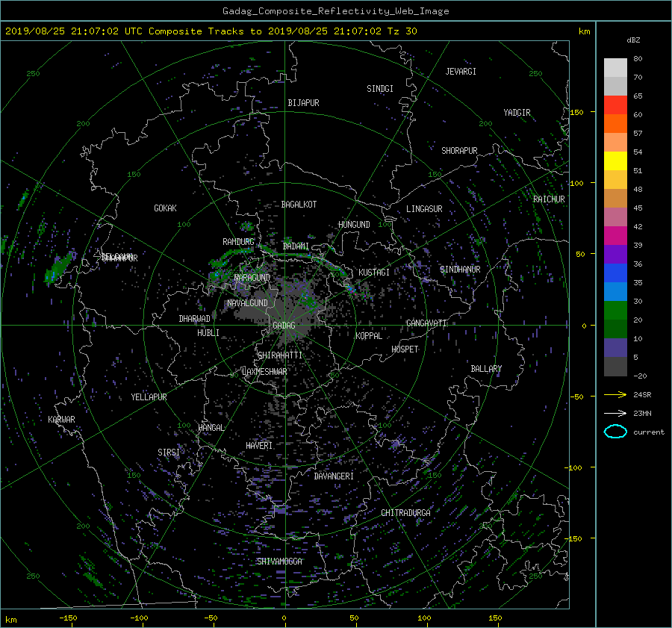The image size is (672, 628).
Task: Click the RAMDURG city label
Action: (x=238, y=242)
